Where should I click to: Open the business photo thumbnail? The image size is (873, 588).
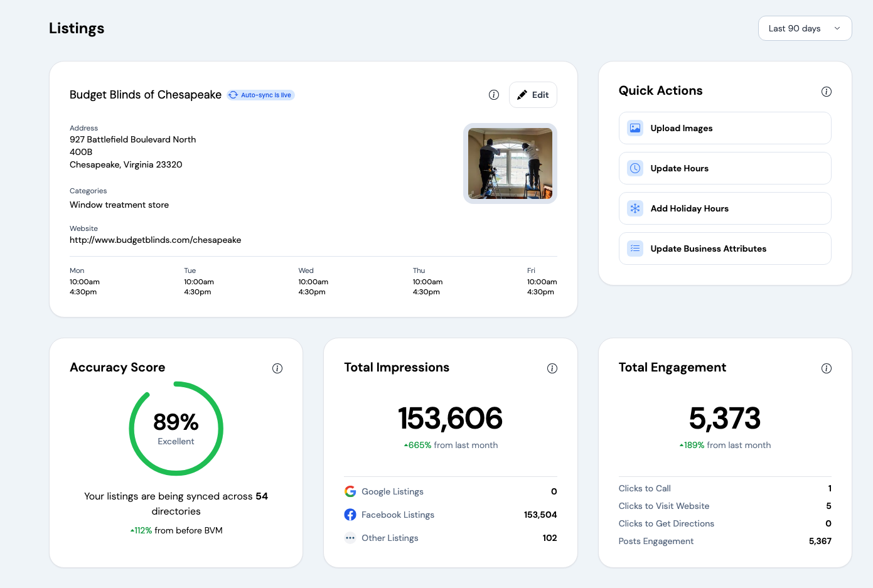[510, 163]
